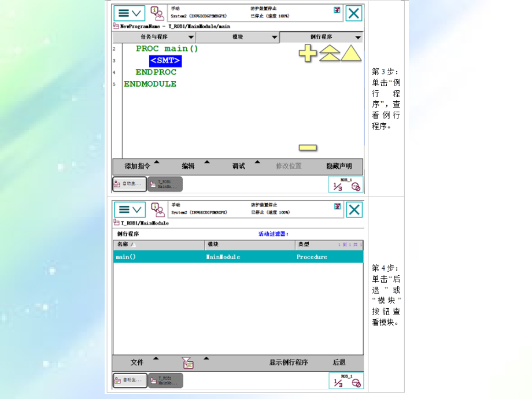Open ROB_1 quickset icon below the code editor

pos(346,184)
